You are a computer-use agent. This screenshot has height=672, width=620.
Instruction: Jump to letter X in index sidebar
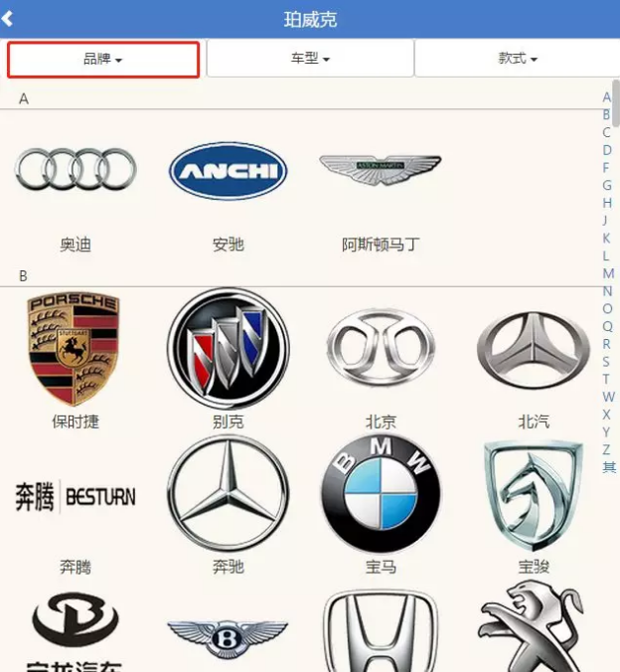606,414
